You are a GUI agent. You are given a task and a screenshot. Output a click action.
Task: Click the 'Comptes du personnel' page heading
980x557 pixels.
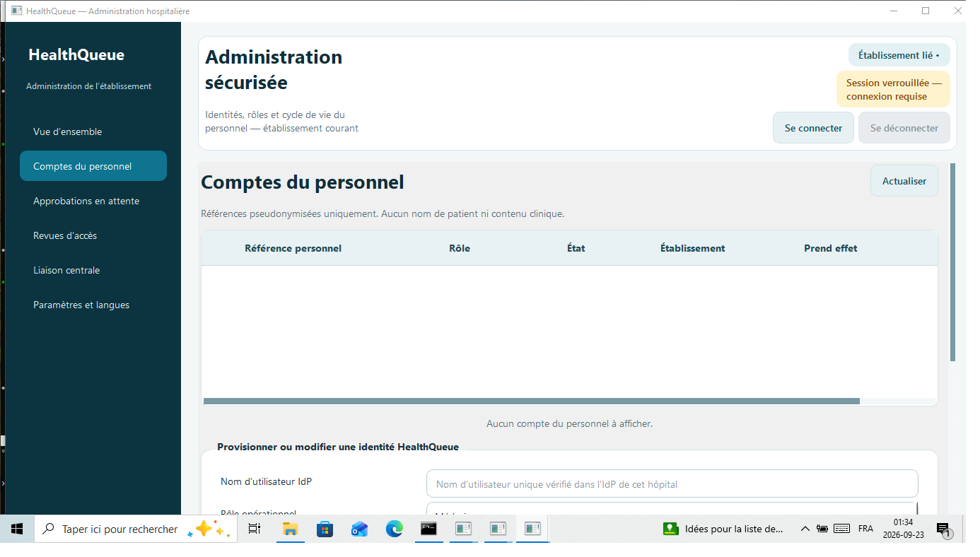[303, 182]
